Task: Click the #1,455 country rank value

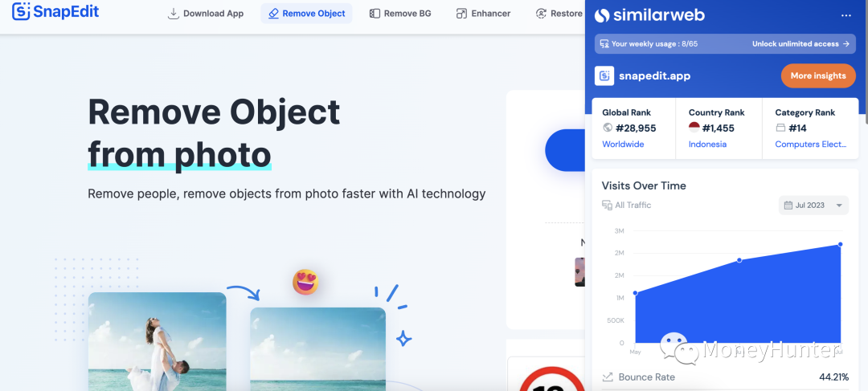Action: click(x=719, y=128)
